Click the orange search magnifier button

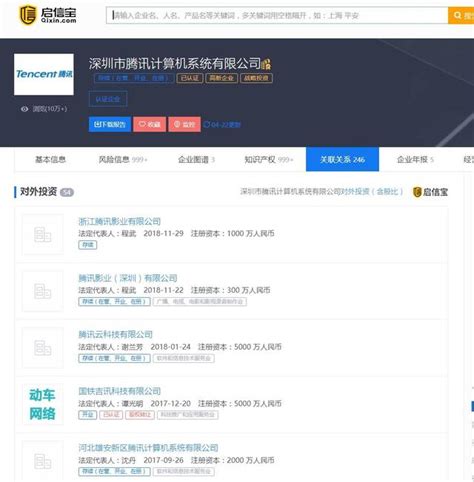pos(461,15)
